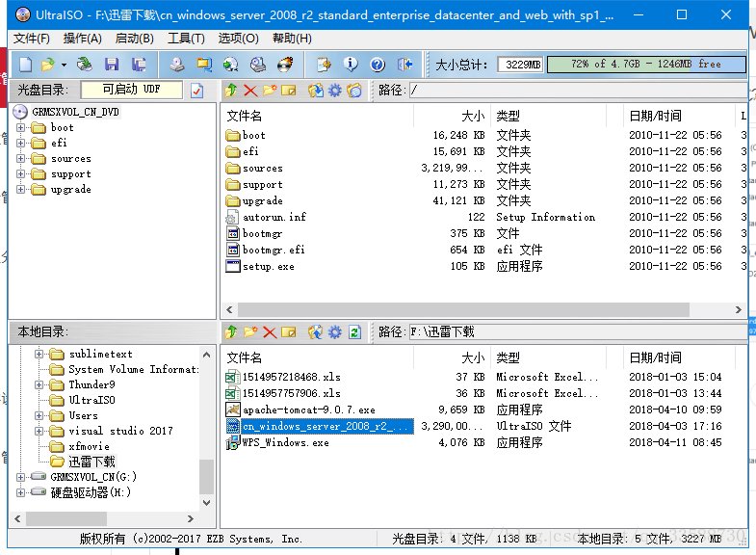The width and height of the screenshot is (756, 555).
Task: Click gear icon in local directory toolbar
Action: tap(334, 332)
